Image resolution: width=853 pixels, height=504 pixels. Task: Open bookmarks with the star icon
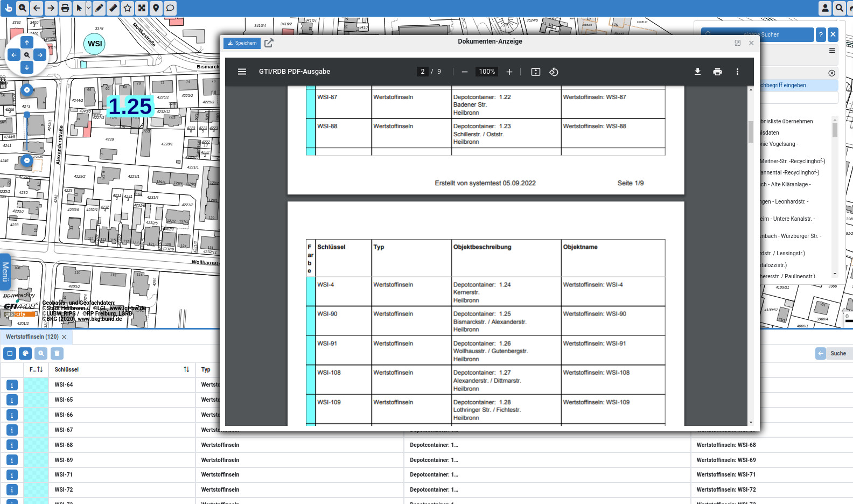click(128, 8)
